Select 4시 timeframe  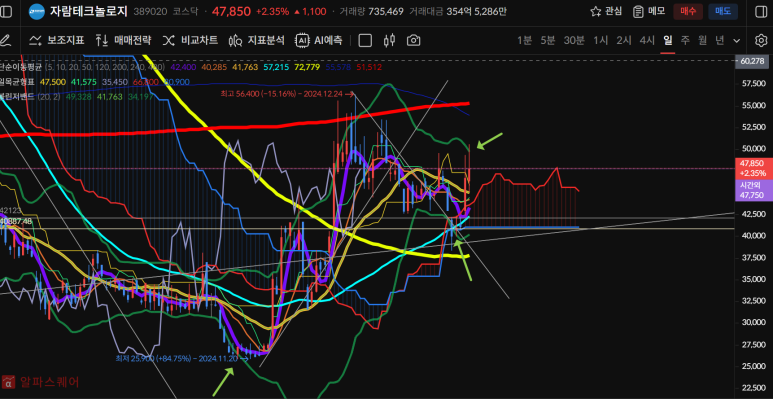point(647,40)
